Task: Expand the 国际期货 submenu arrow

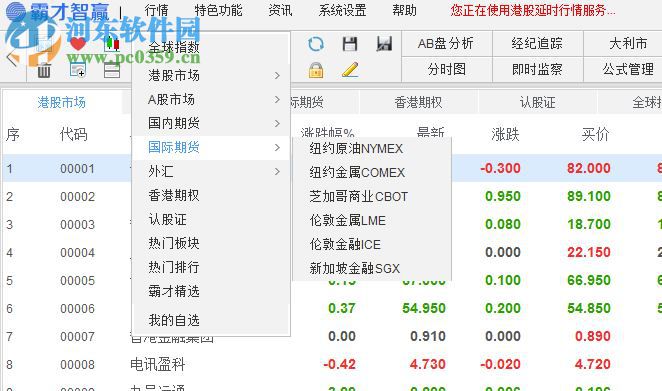Action: click(277, 147)
